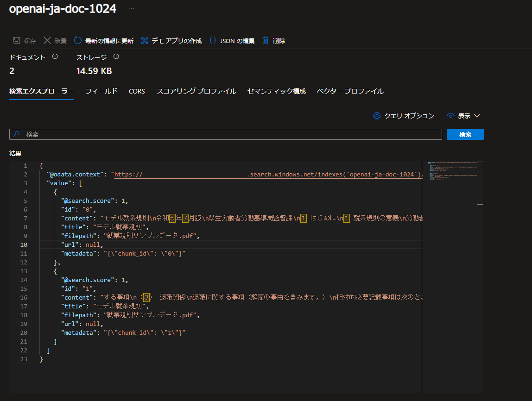
Task: Click the document count value 2
Action: coord(12,71)
